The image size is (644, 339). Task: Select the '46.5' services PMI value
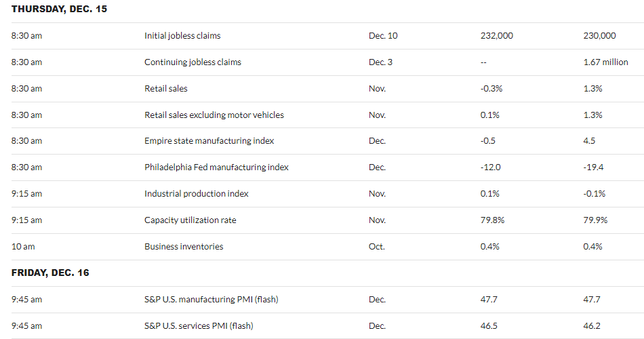(489, 326)
